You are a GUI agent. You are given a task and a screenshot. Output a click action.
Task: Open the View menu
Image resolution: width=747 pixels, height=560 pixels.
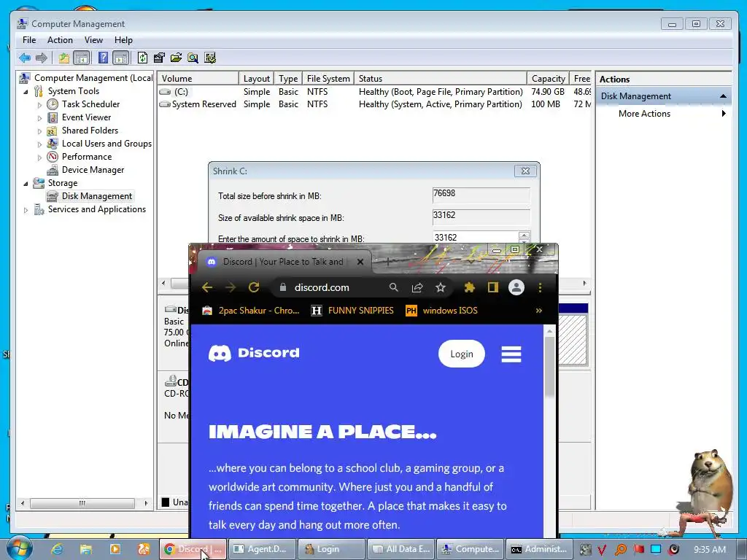(x=93, y=40)
